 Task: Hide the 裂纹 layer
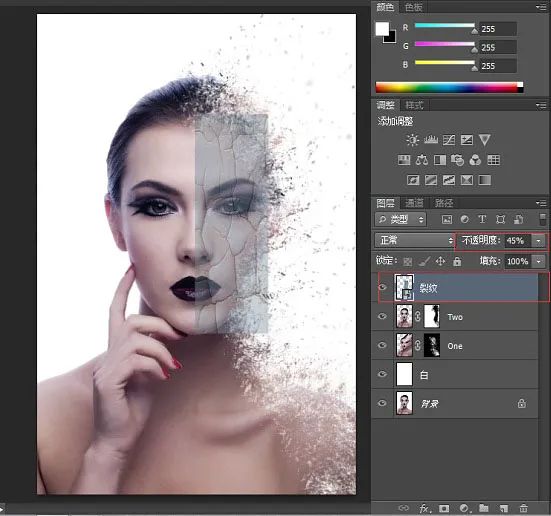(x=382, y=287)
